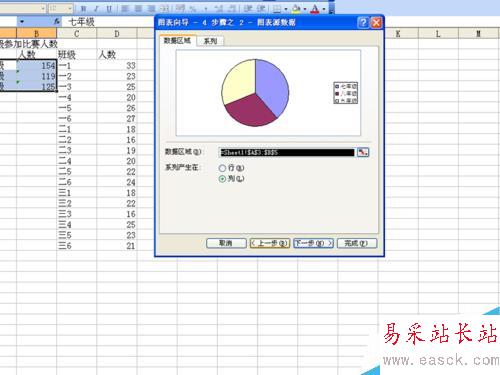Select cell with value 119
The height and width of the screenshot is (375, 500).
pyautogui.click(x=36, y=76)
